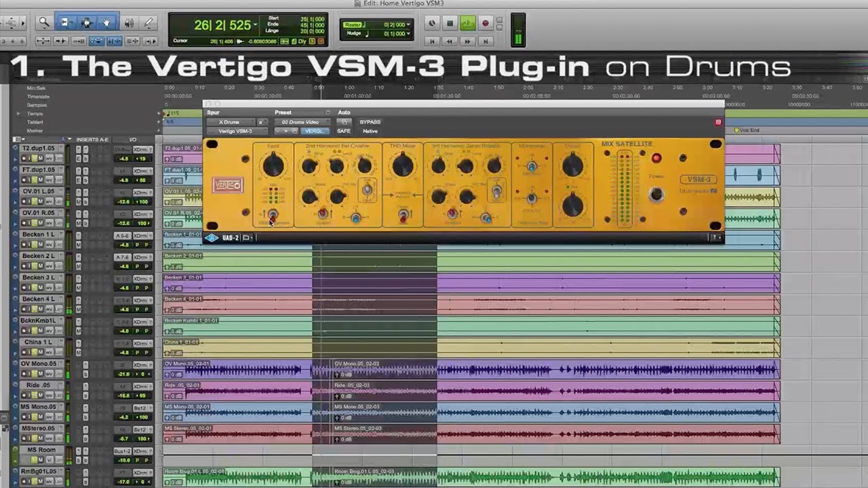The image size is (868, 488).
Task: Flip the THD Mixer section toggle switch
Action: tap(403, 216)
